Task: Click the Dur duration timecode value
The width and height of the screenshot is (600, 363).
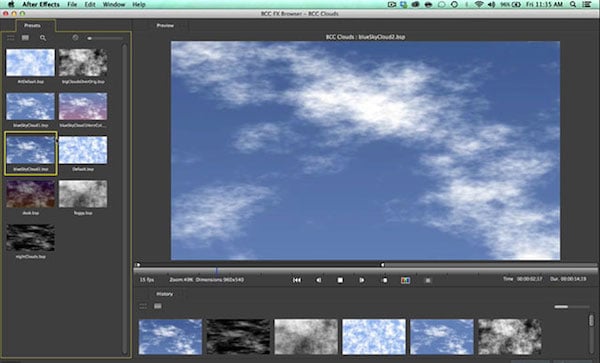Action: (x=574, y=279)
